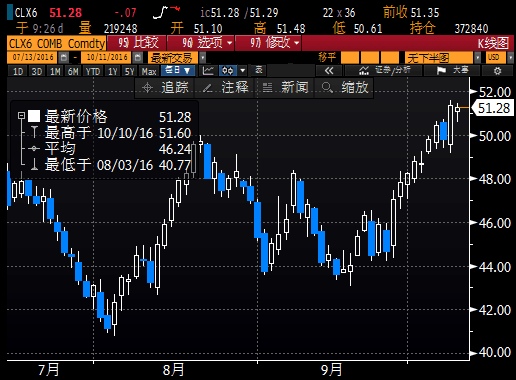516x380 pixels.
Task: Click the CLX6 COMB Comdty security field
Action: [x=56, y=43]
